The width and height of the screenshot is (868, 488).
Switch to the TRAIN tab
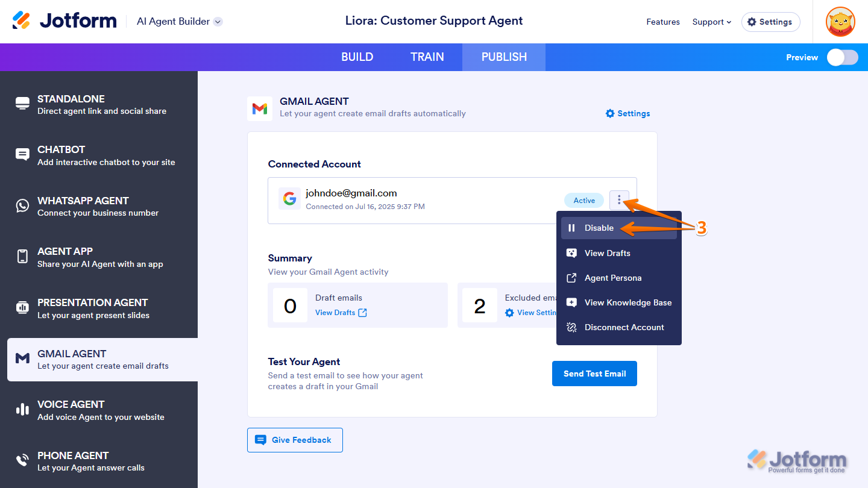tap(427, 57)
